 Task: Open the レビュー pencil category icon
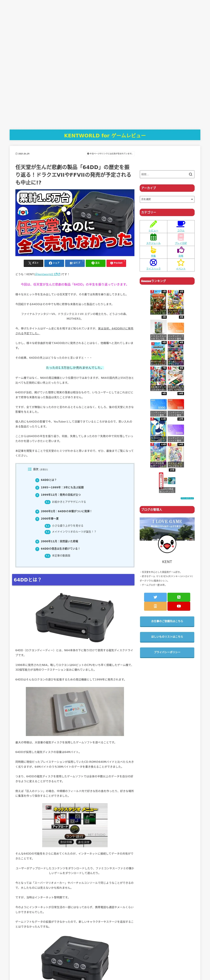click(153, 224)
